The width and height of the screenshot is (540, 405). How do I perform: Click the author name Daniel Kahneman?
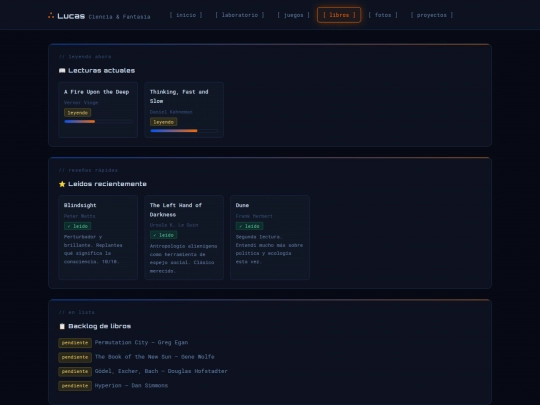(x=171, y=112)
